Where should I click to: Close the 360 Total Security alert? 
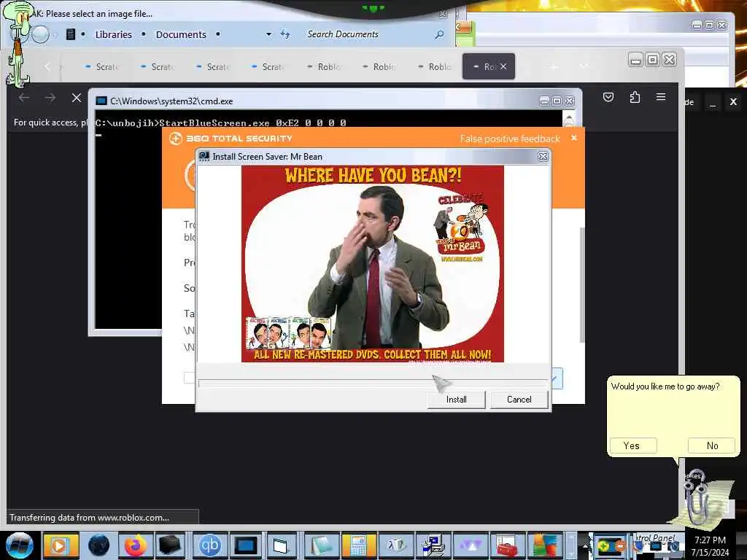point(574,138)
